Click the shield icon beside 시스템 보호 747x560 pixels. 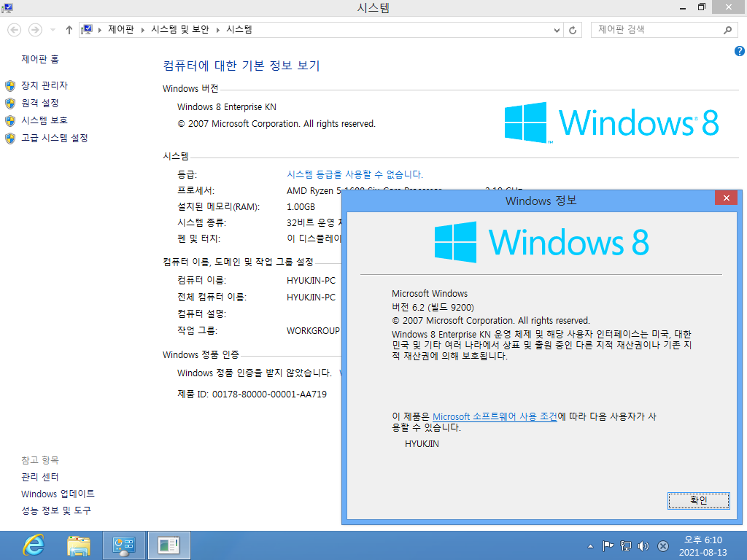10,121
